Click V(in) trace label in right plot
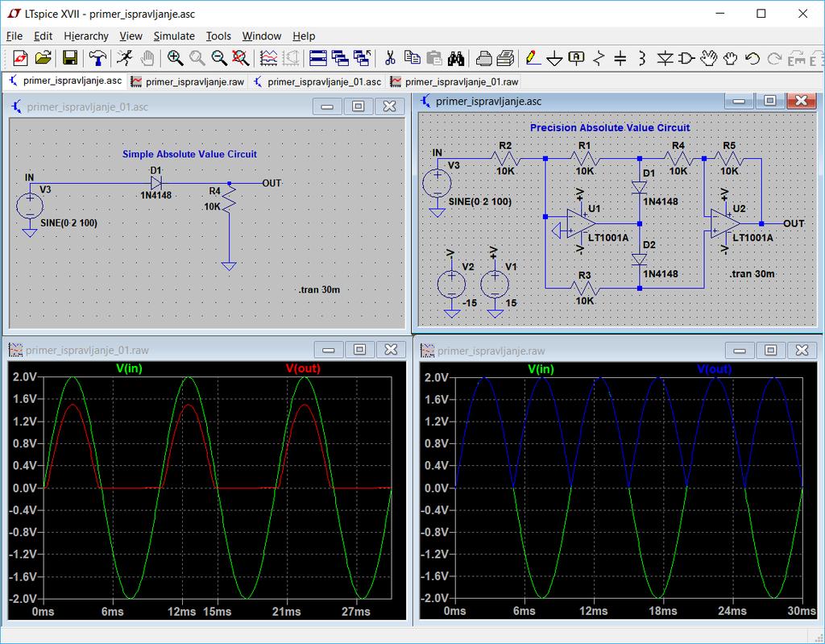Screen dimensions: 825x644 point(541,368)
